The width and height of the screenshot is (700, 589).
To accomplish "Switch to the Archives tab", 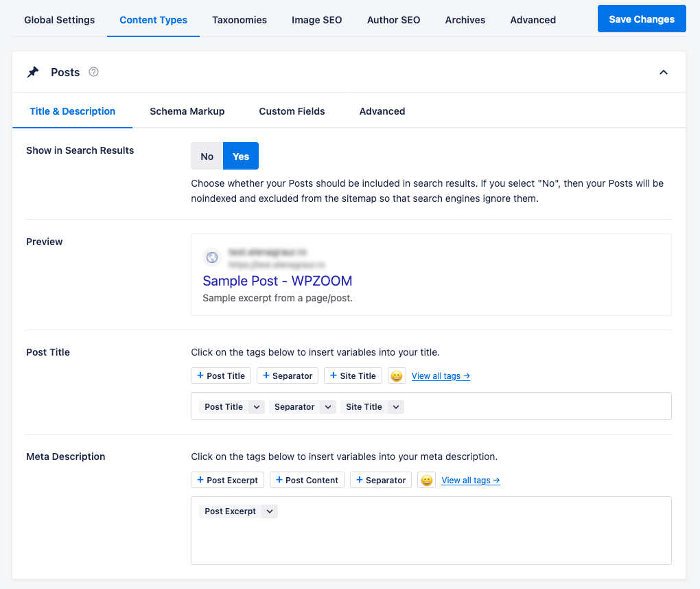I will pos(465,20).
